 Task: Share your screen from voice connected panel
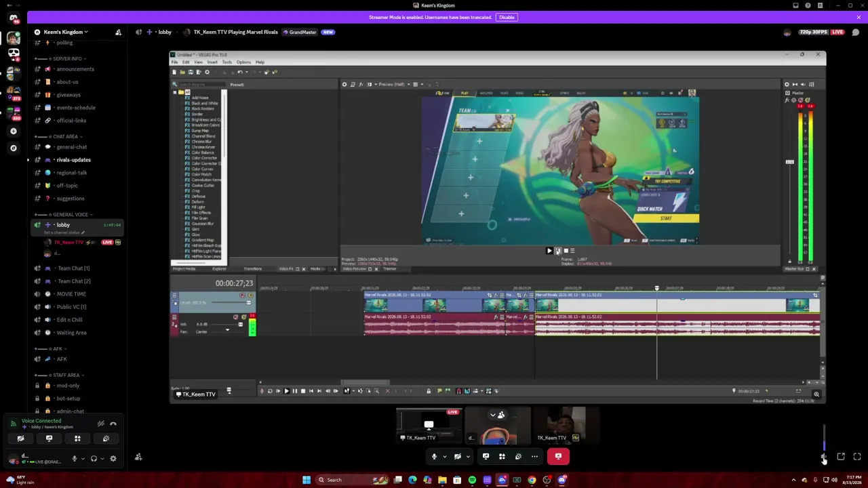(x=49, y=439)
